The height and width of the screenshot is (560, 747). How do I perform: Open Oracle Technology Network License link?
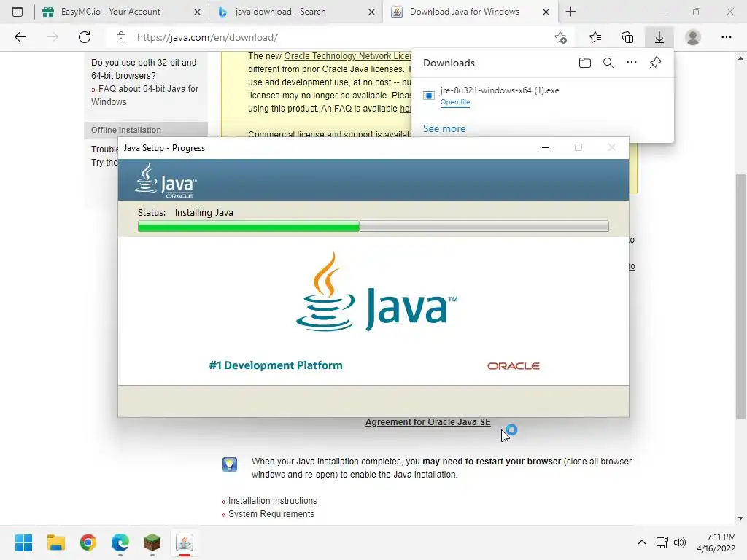348,55
